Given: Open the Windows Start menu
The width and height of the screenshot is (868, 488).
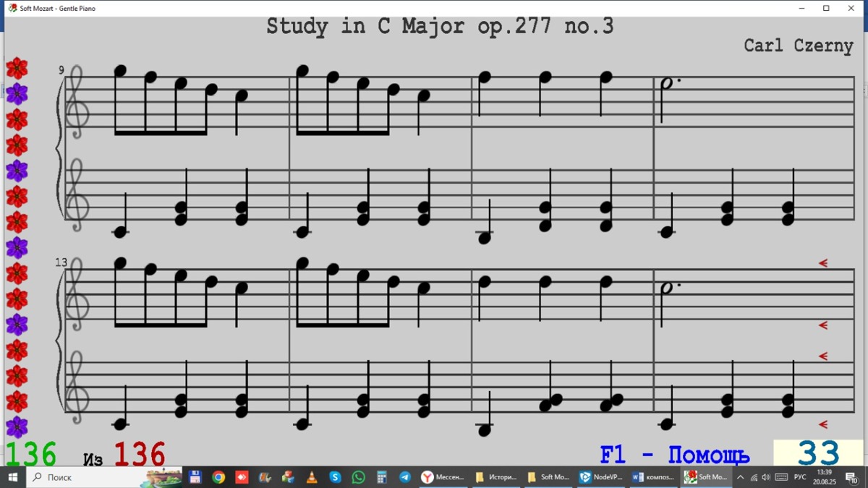Looking at the screenshot, I should [x=12, y=477].
